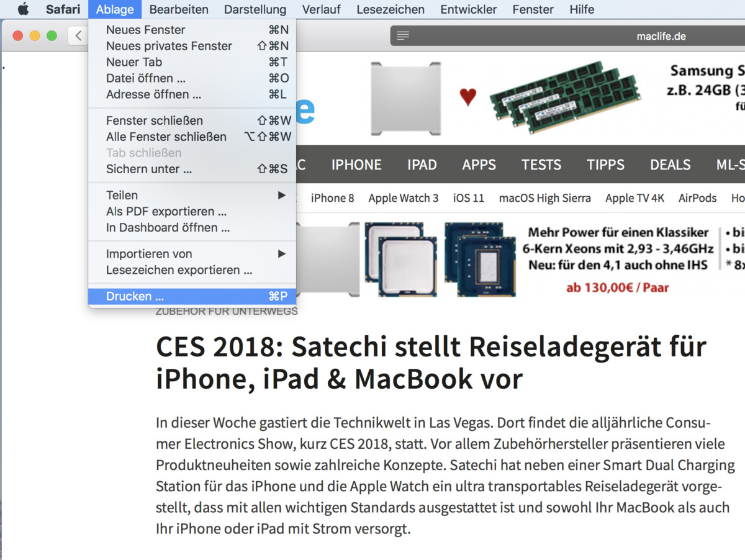The width and height of the screenshot is (745, 560).
Task: Click the Xeon processor banner image
Action: pos(440,258)
